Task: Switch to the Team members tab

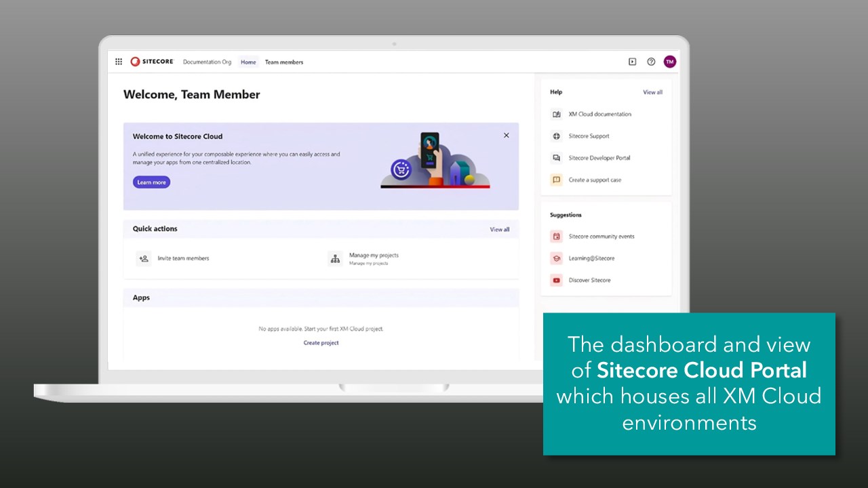Action: (x=284, y=62)
